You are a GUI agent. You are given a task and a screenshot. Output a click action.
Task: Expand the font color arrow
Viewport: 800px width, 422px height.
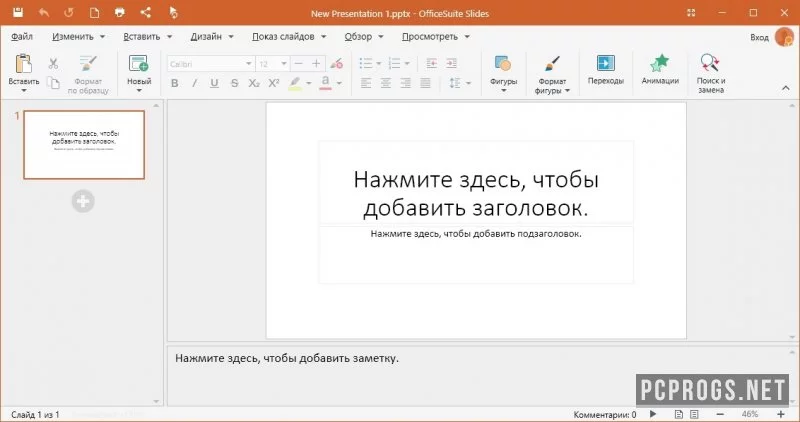pyautogui.click(x=339, y=83)
